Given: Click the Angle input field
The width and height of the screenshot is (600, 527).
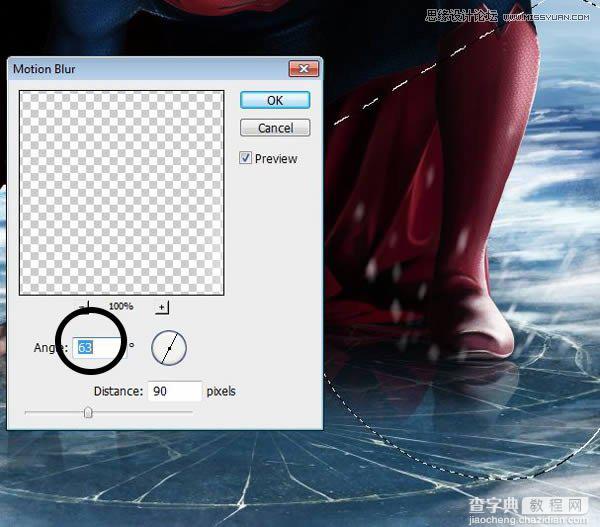Looking at the screenshot, I should coord(99,348).
